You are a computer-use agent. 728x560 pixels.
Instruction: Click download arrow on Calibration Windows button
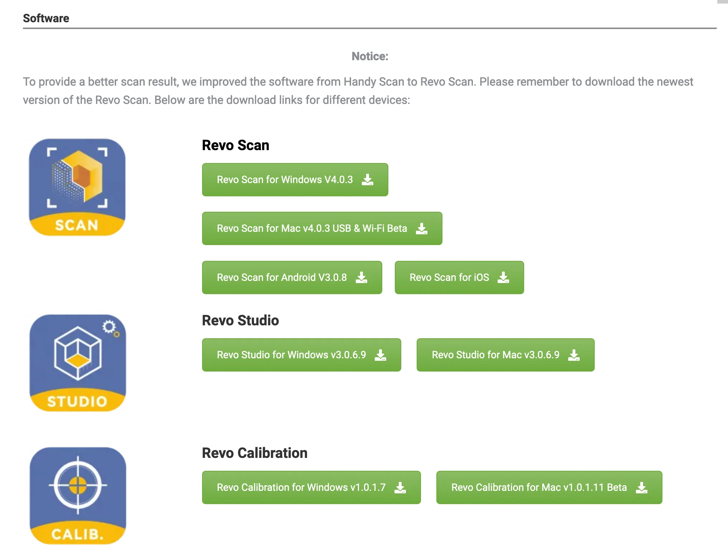pyautogui.click(x=400, y=487)
